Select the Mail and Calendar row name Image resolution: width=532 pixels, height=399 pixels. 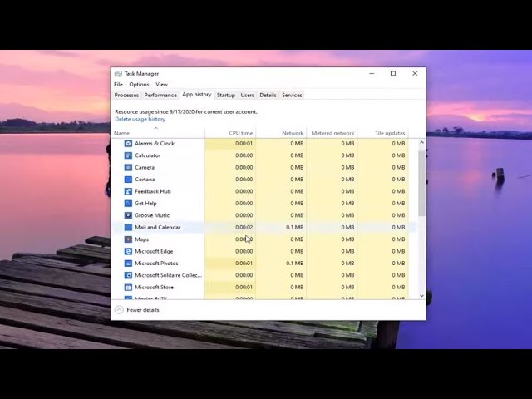coord(158,227)
